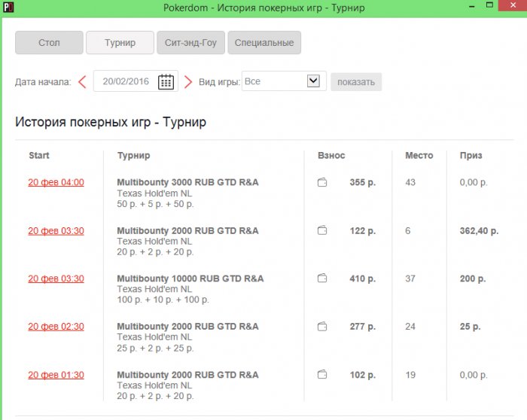The width and height of the screenshot is (527, 420).
Task: Click the prize value 200 р.
Action: pyautogui.click(x=473, y=278)
